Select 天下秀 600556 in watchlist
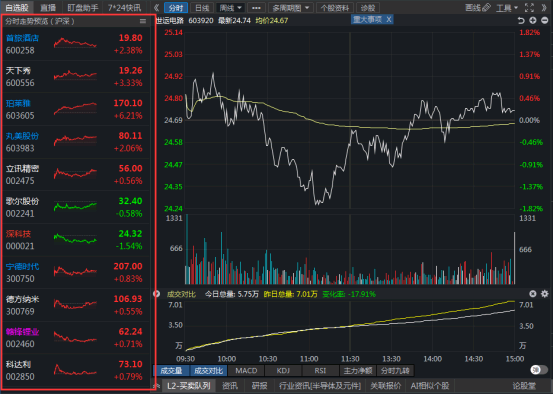 (76, 77)
